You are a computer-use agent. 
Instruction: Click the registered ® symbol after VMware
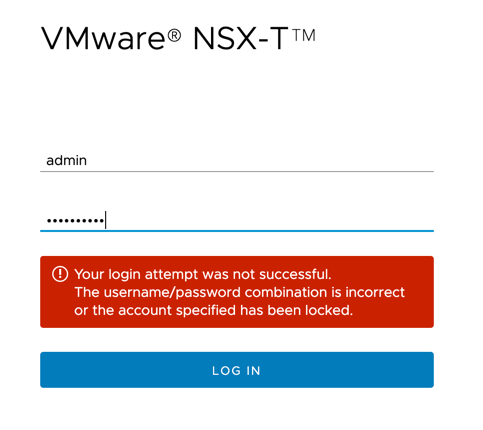pyautogui.click(x=174, y=35)
